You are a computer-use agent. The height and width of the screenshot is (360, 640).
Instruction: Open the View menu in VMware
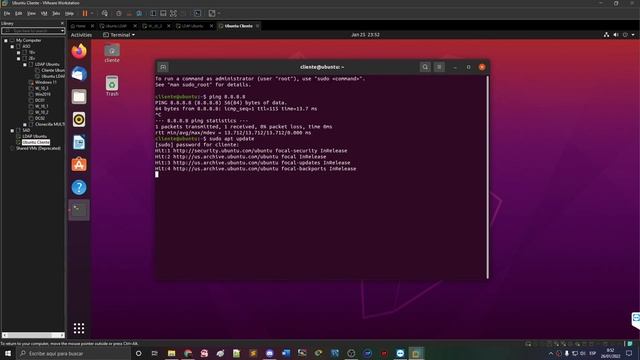pos(31,13)
